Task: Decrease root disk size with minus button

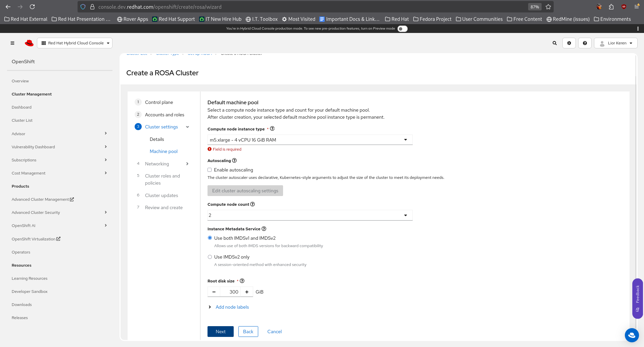Action: pos(214,292)
